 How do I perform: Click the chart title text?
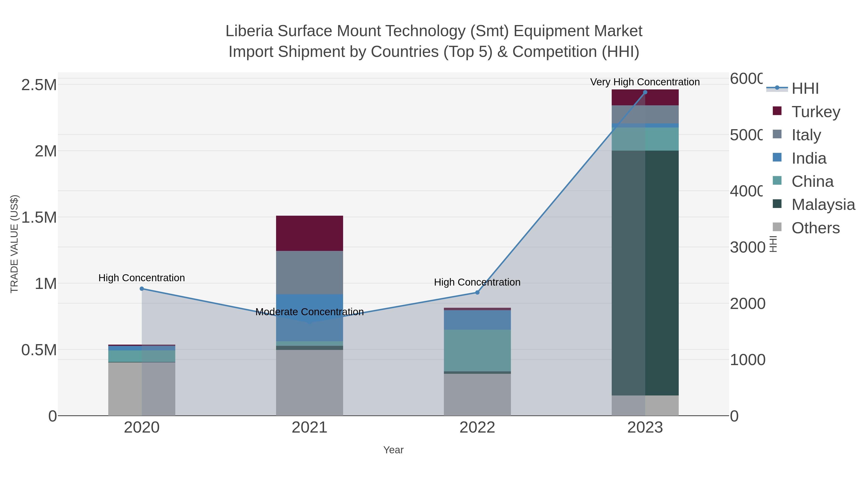click(x=434, y=41)
